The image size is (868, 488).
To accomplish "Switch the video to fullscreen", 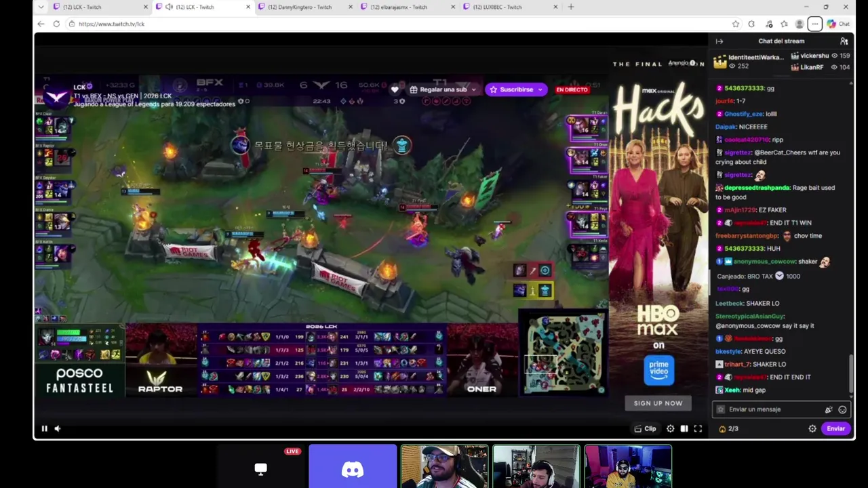I will tap(698, 428).
